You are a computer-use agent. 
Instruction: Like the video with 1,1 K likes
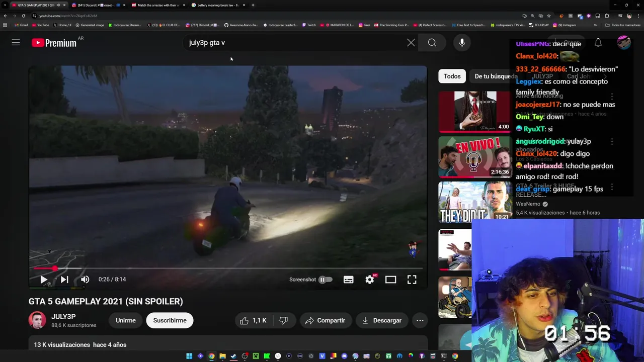click(x=253, y=320)
